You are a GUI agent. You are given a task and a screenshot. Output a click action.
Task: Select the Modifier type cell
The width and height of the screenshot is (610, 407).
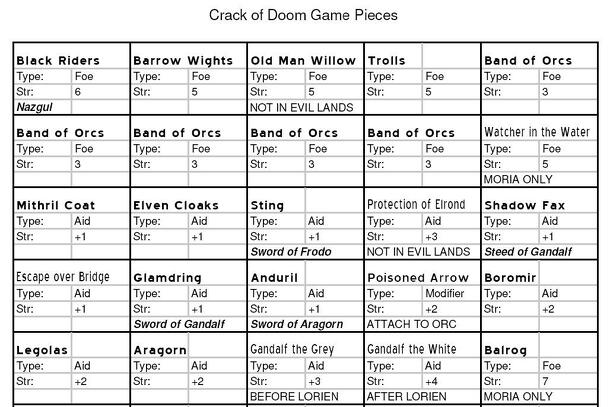coord(445,294)
